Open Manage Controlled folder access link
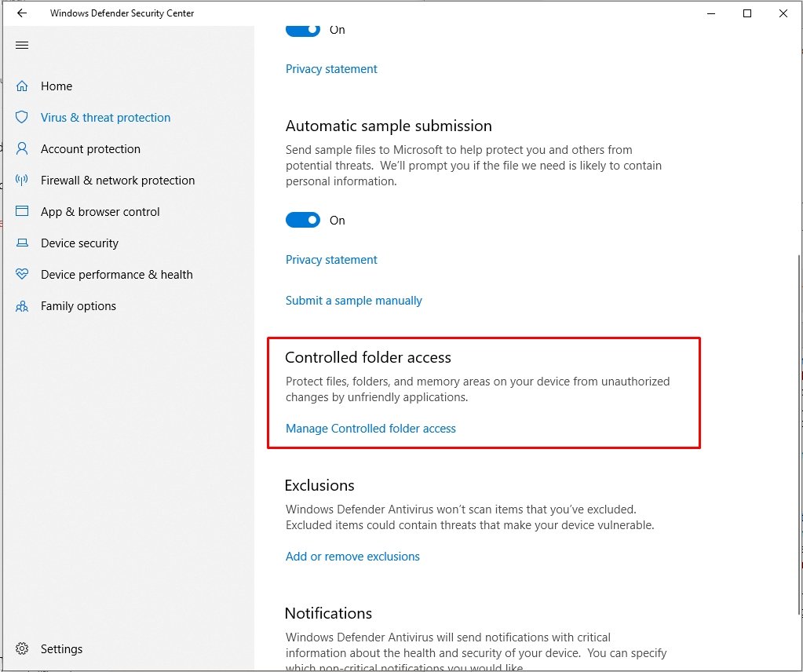This screenshot has width=803, height=672. (370, 429)
